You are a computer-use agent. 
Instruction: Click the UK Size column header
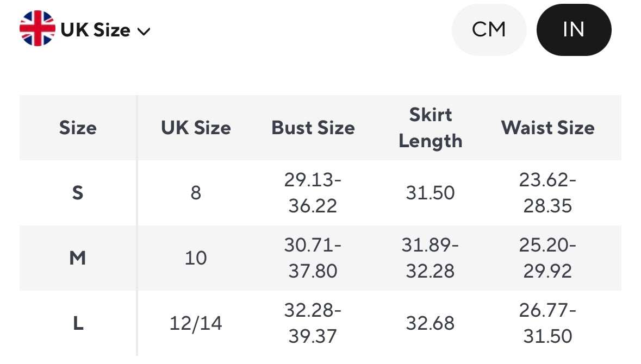[196, 128]
